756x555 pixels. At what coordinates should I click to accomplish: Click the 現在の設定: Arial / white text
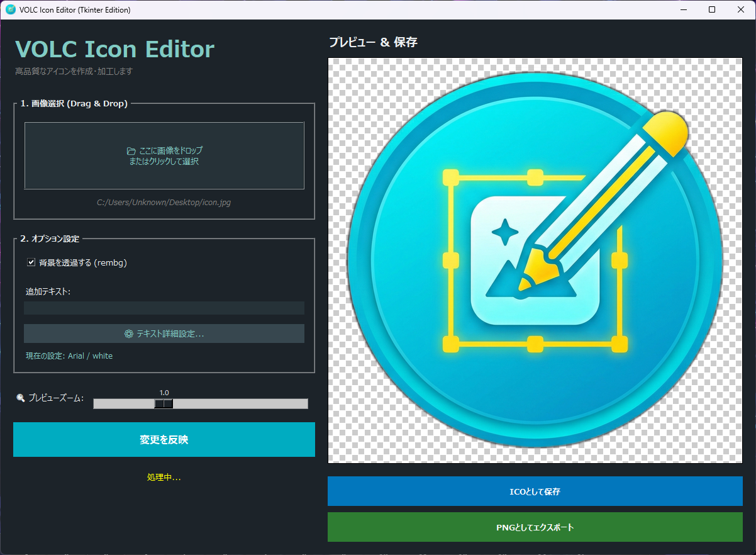68,356
